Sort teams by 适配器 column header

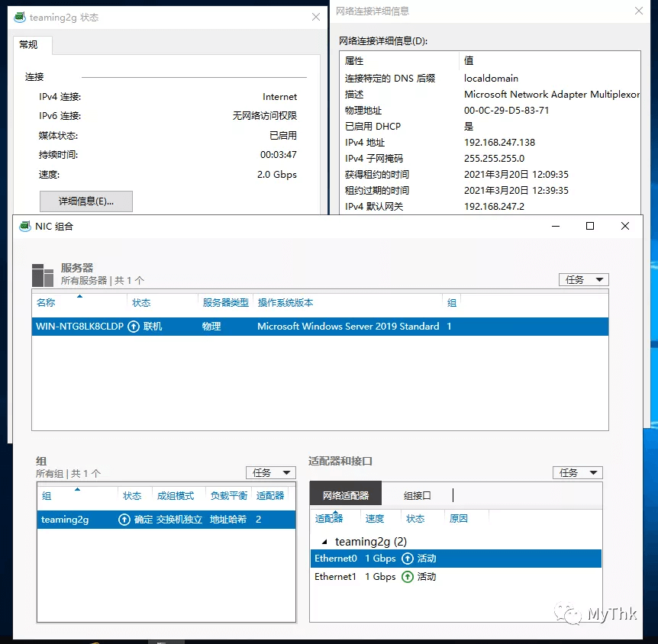click(270, 496)
